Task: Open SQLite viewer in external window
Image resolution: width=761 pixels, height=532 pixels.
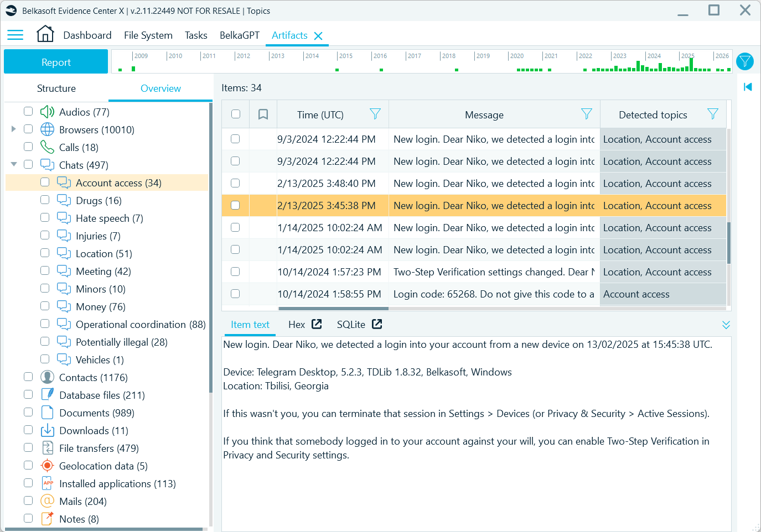Action: pos(377,324)
